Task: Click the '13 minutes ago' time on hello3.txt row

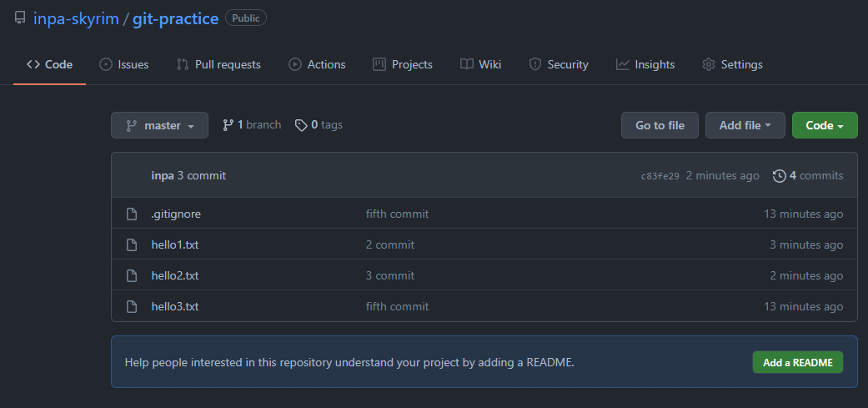Action: pos(803,307)
